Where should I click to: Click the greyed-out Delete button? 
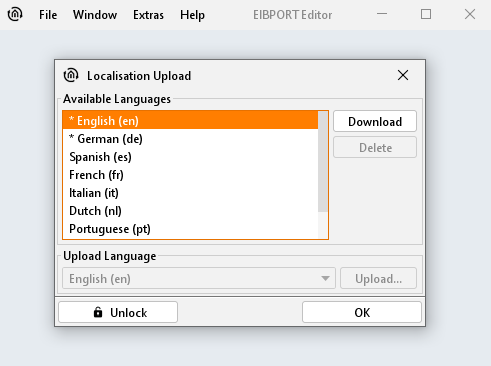click(375, 147)
